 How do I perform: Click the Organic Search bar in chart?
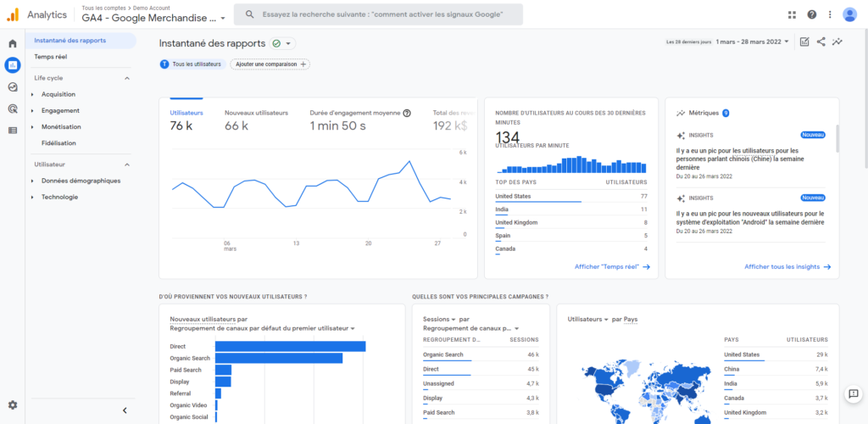[x=278, y=358]
